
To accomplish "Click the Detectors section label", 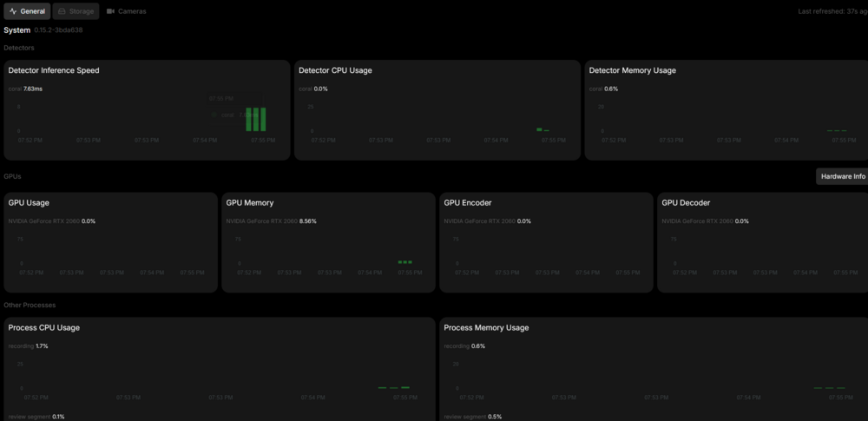I will [19, 48].
